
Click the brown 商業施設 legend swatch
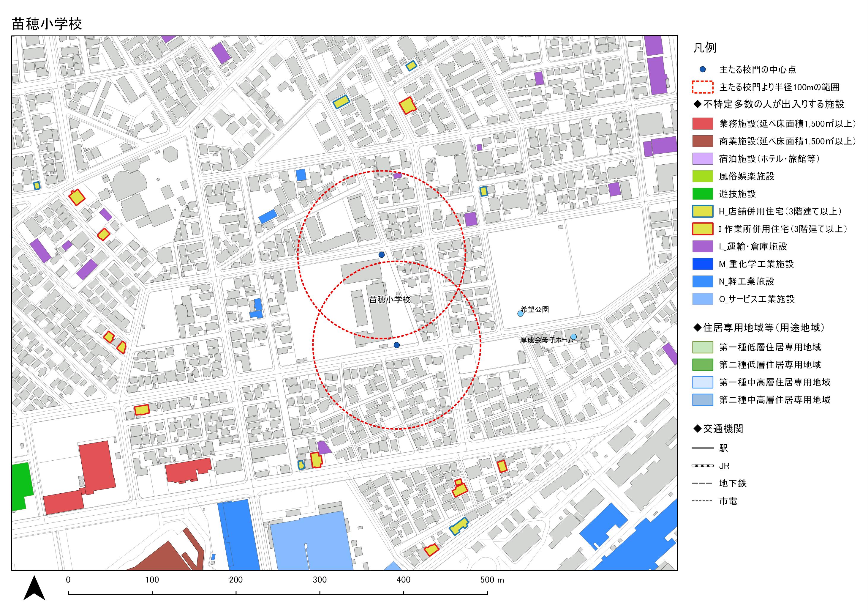(703, 141)
